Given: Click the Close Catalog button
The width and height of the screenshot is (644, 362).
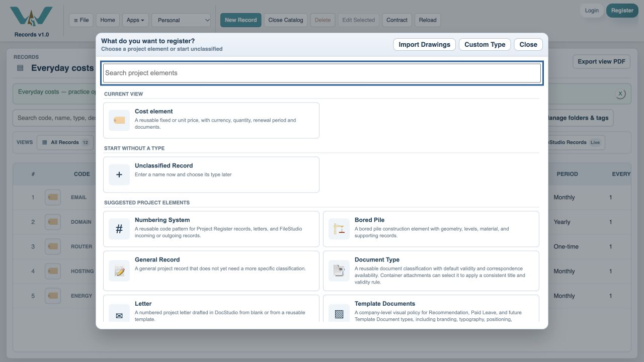Looking at the screenshot, I should tap(286, 20).
